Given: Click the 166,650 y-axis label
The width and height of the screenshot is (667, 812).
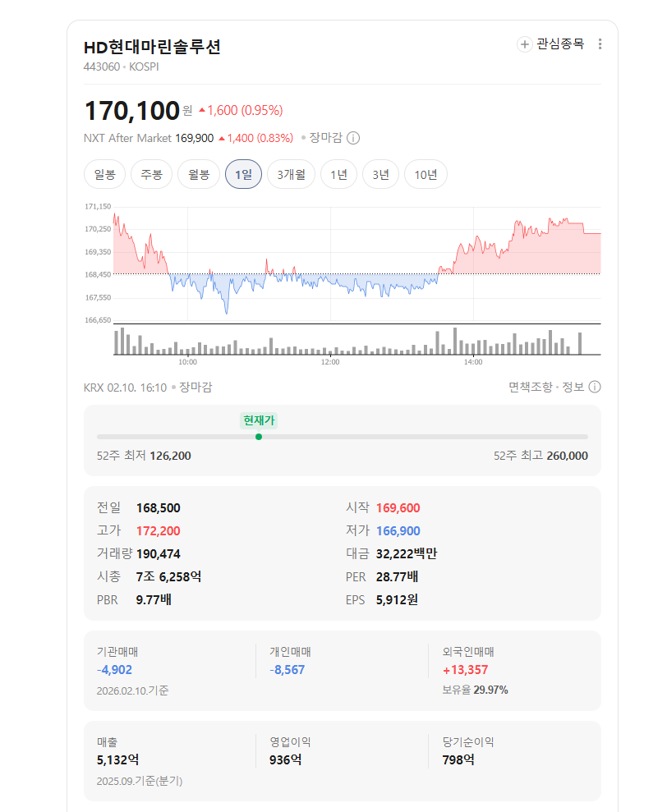Looking at the screenshot, I should [x=98, y=320].
